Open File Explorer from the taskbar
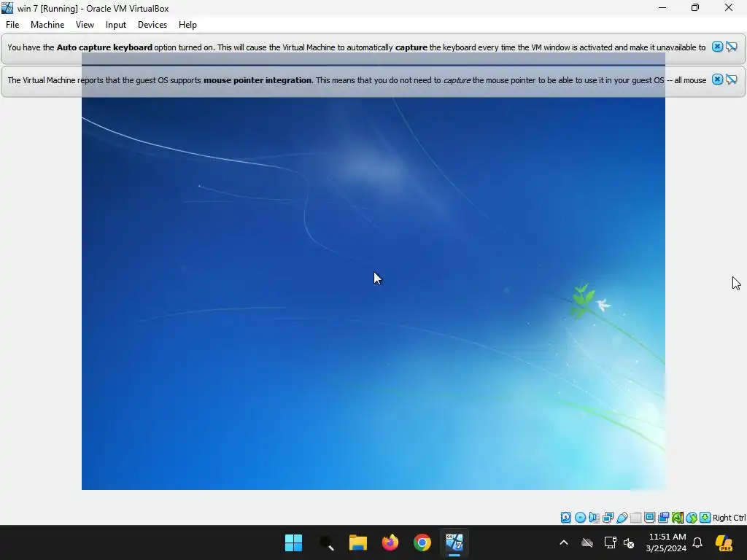The image size is (747, 560). click(357, 542)
